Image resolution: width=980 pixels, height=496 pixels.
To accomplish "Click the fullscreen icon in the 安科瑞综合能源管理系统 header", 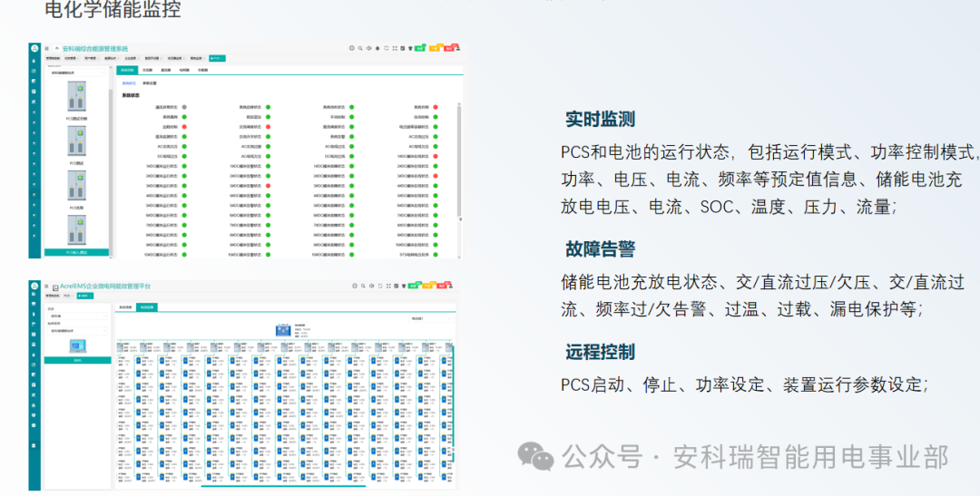I will click(x=395, y=48).
